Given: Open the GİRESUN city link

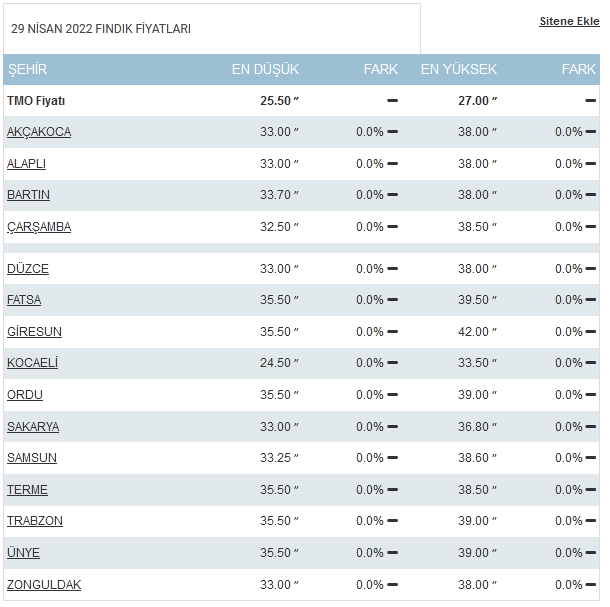Looking at the screenshot, I should click(34, 332).
